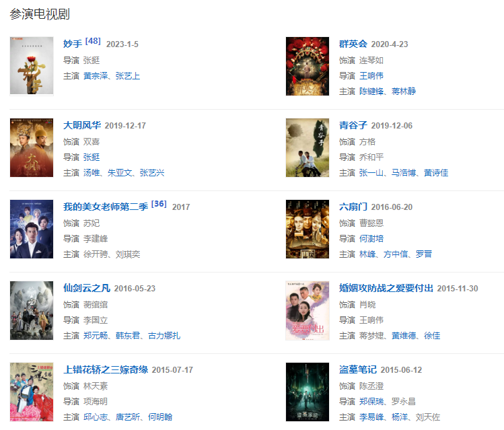Open the 婚姻攻防战之爱要付出 title link

(386, 288)
